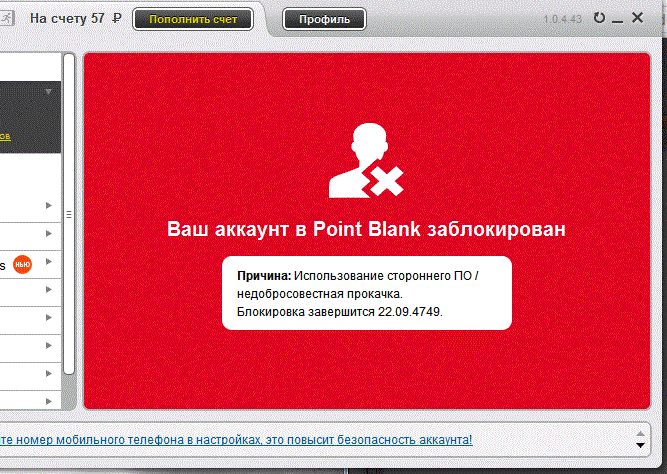Click the yellow link in dark sidebar block
667x474 pixels.
click(5, 137)
